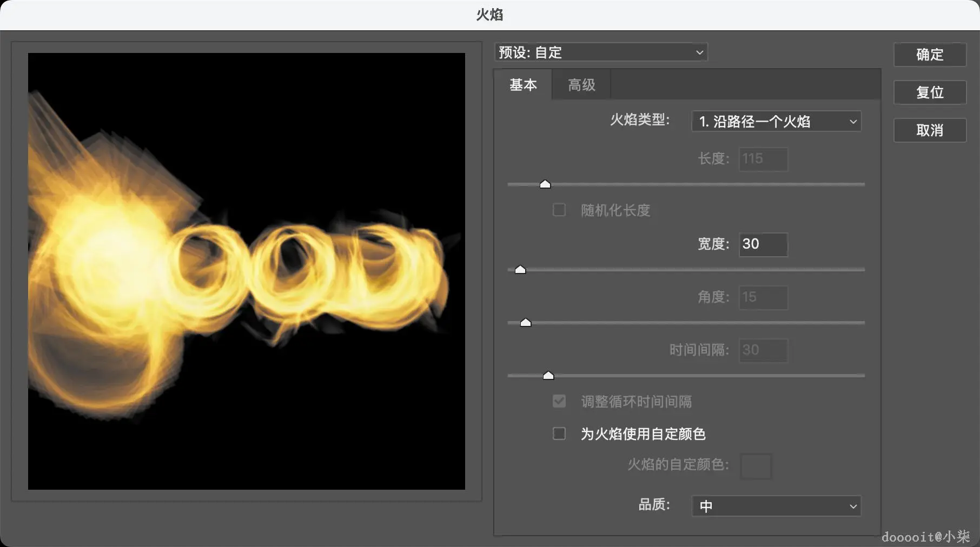Click the 长度 value field showing 115

pyautogui.click(x=763, y=159)
